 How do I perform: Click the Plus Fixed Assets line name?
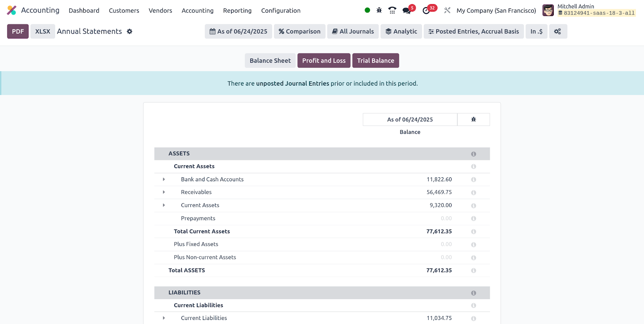[196, 244]
